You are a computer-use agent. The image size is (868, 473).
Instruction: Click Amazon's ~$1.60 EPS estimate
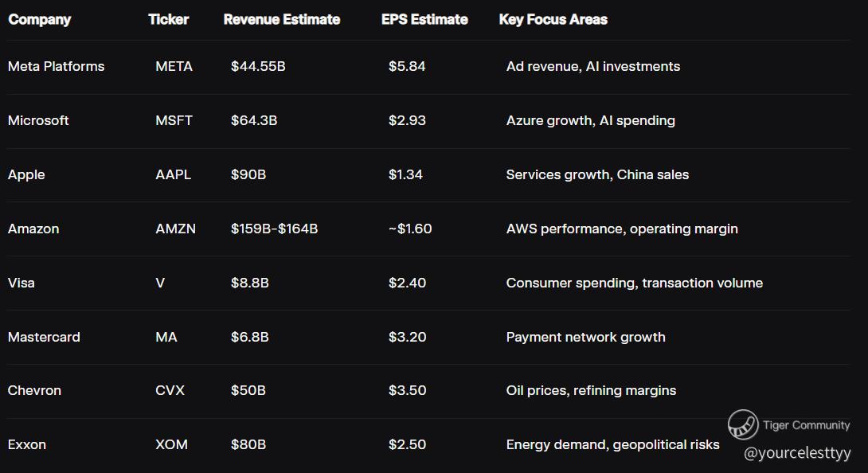tap(409, 229)
